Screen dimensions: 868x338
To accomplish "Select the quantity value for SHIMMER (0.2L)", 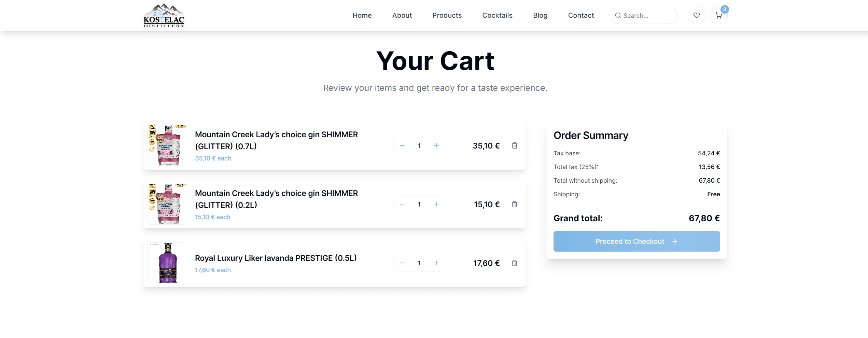I will (419, 204).
